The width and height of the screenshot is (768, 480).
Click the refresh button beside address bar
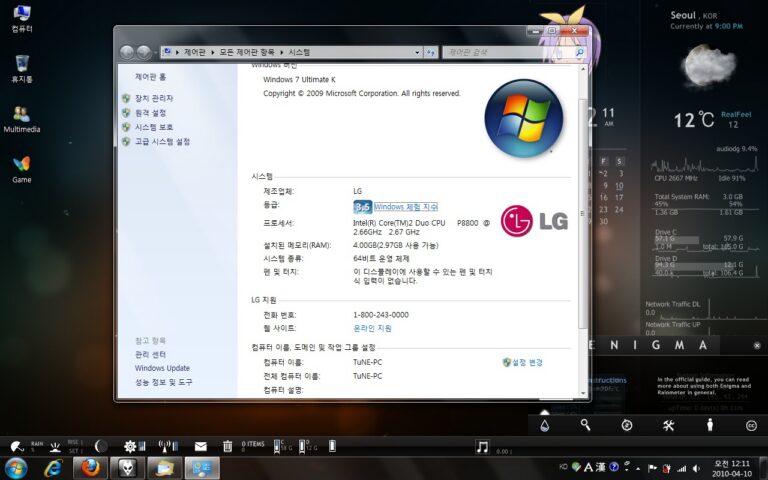coord(431,52)
